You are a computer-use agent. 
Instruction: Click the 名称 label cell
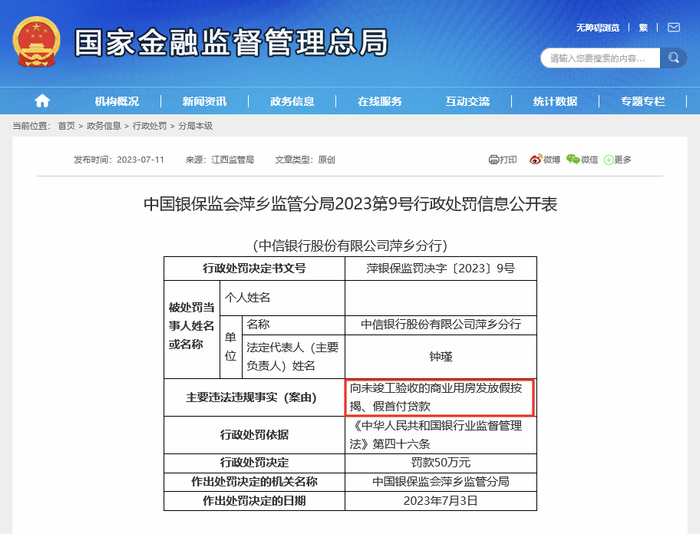(293, 325)
